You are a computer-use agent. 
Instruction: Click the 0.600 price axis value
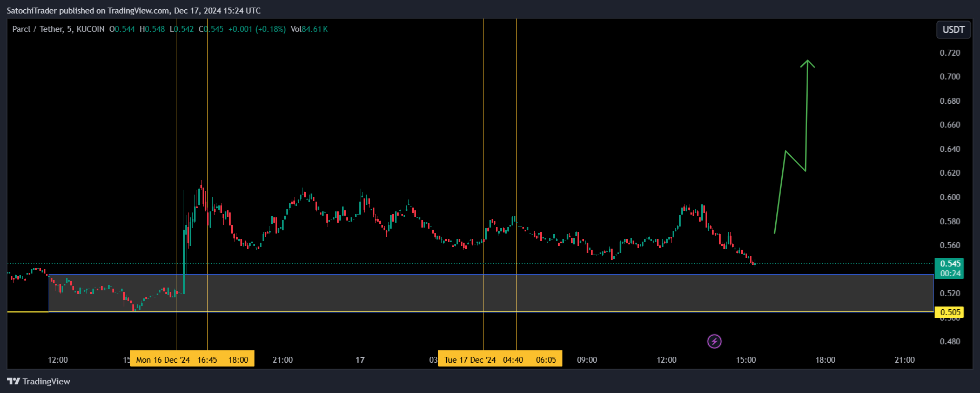(x=950, y=197)
